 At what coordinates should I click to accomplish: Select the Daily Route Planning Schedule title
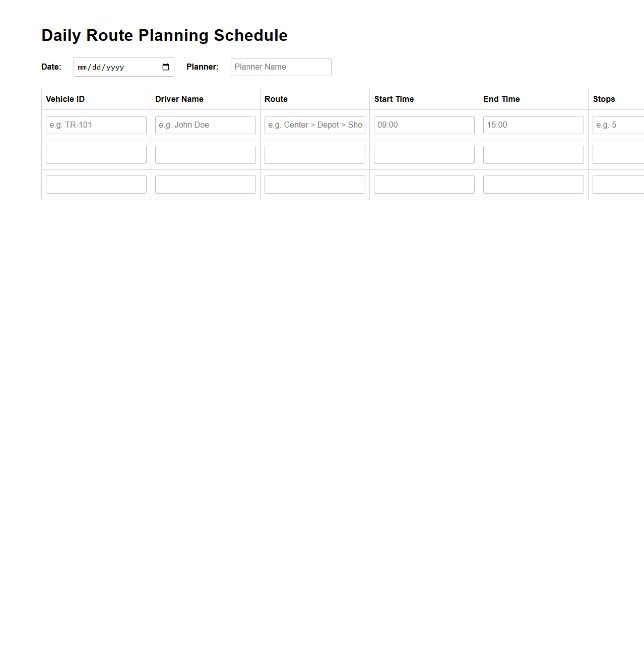[x=164, y=35]
